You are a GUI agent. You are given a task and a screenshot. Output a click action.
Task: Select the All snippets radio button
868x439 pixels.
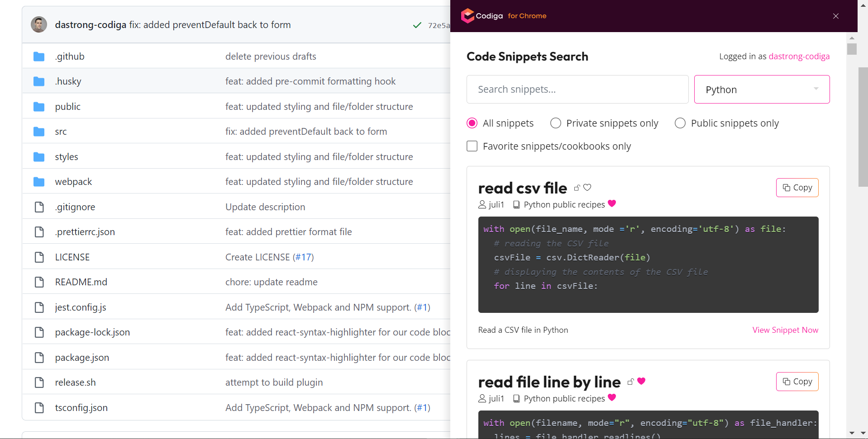click(472, 123)
